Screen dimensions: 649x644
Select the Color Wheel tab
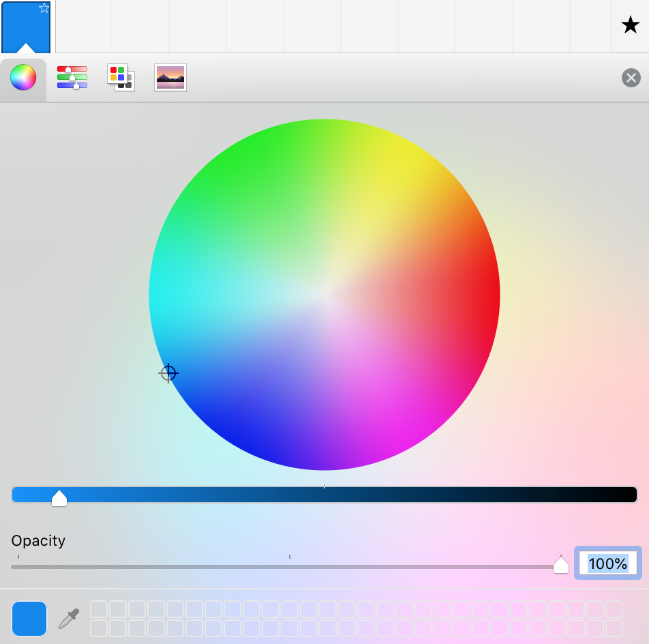22,78
